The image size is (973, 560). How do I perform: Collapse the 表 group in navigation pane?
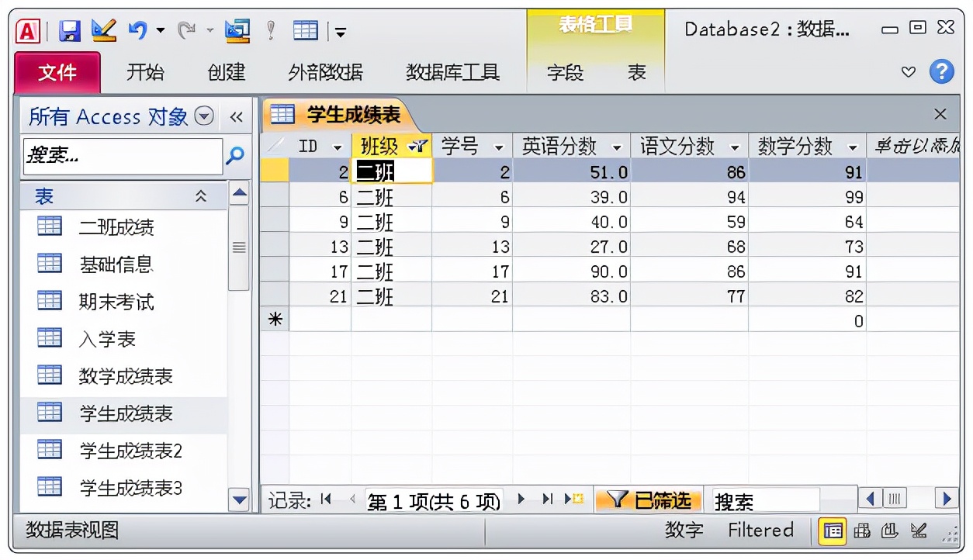[201, 196]
